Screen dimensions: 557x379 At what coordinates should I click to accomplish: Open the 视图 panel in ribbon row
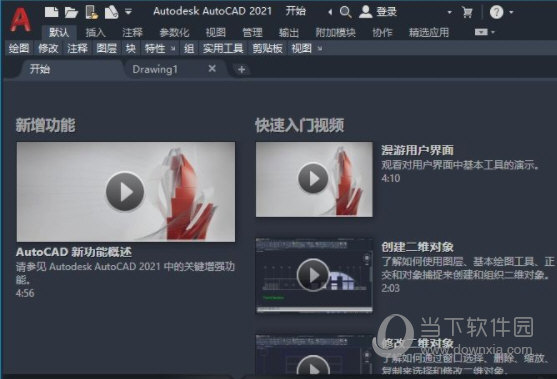tap(302, 48)
